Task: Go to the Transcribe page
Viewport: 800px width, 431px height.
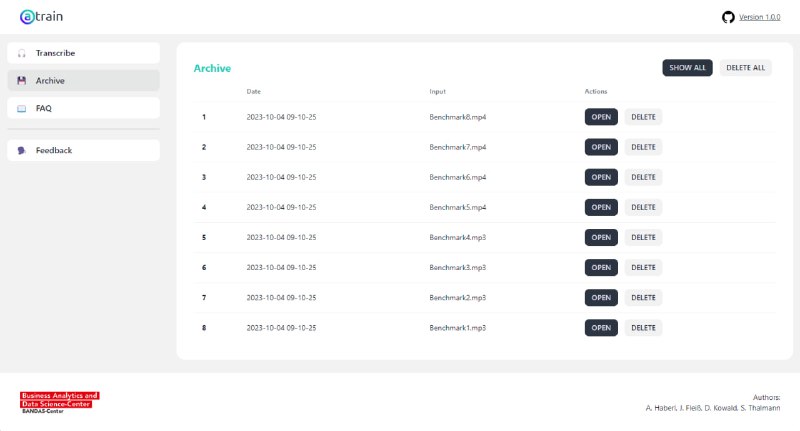Action: [x=84, y=53]
